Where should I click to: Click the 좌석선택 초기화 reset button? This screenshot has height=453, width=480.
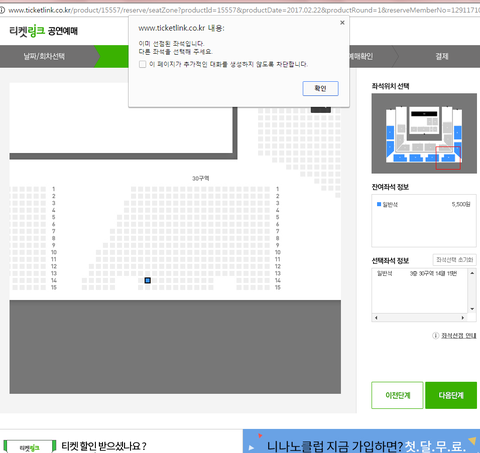[454, 260]
